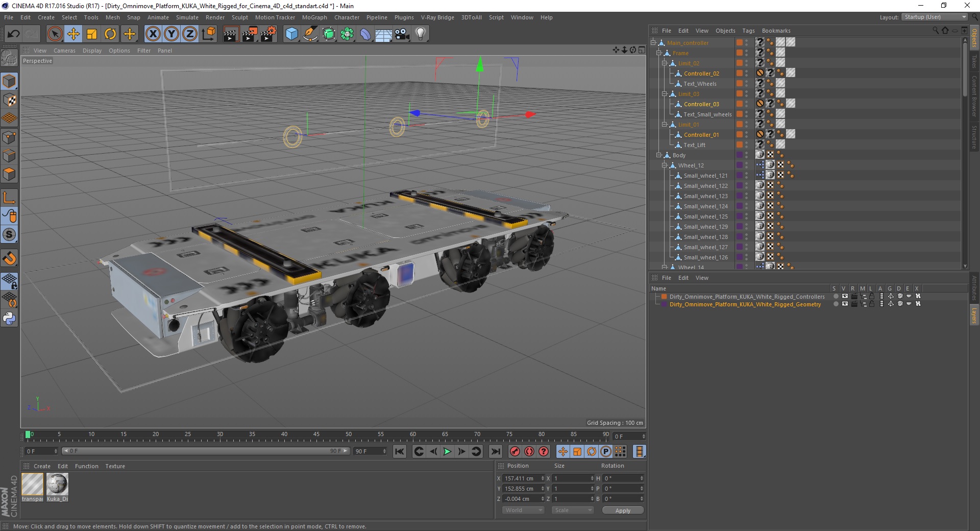Toggle autokeying button

point(529,451)
